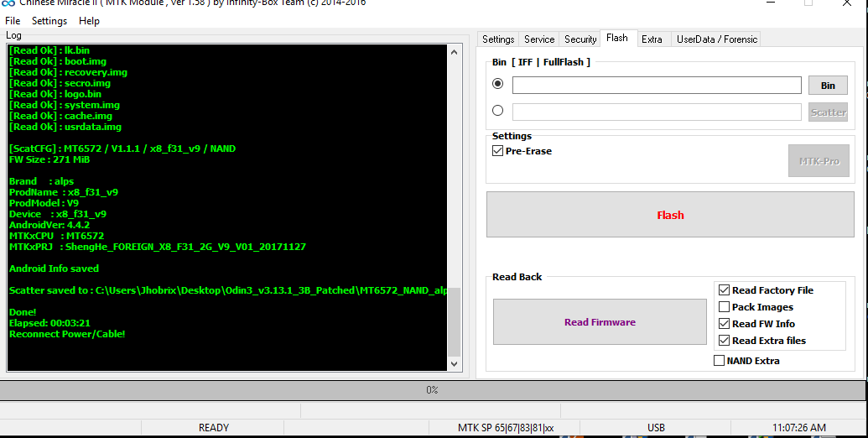Select the Flash tab
This screenshot has width=868, height=438.
pyautogui.click(x=617, y=39)
